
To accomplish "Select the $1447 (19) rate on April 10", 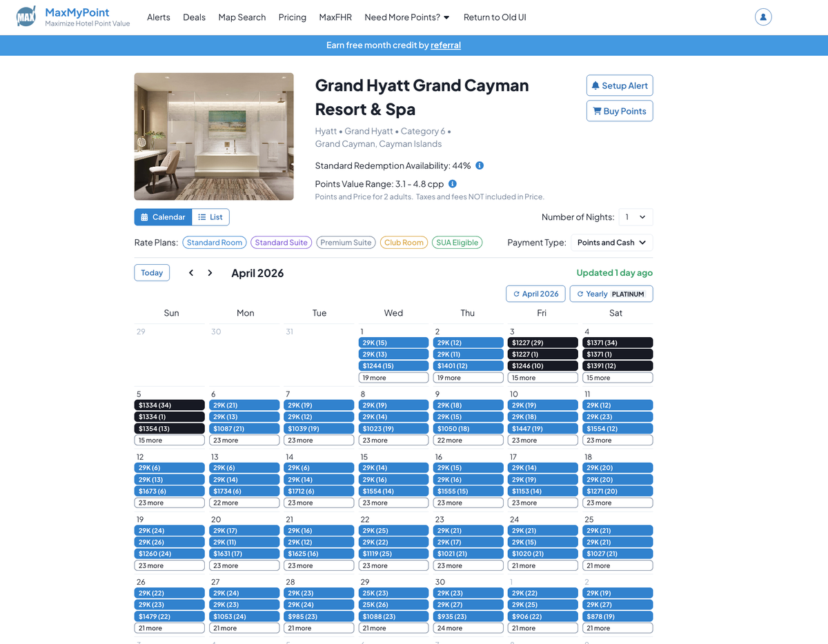I will click(542, 429).
